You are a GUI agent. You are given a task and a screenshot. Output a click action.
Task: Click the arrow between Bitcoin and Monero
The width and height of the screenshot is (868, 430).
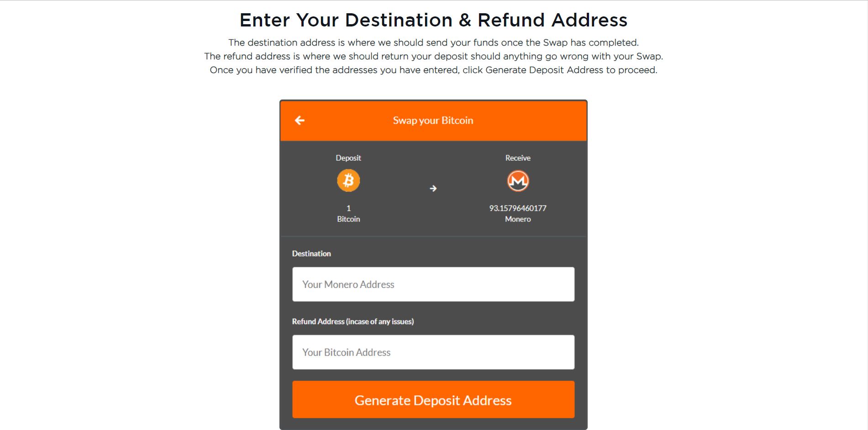point(433,189)
